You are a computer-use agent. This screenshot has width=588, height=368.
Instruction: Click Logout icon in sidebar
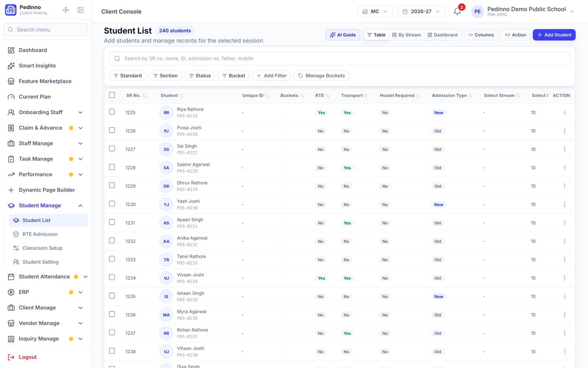[x=11, y=357]
